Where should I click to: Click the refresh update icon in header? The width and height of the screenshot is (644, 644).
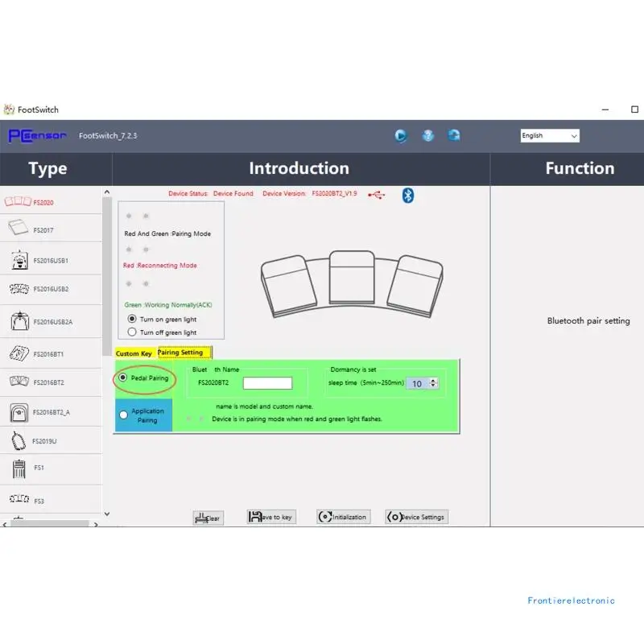(x=454, y=135)
